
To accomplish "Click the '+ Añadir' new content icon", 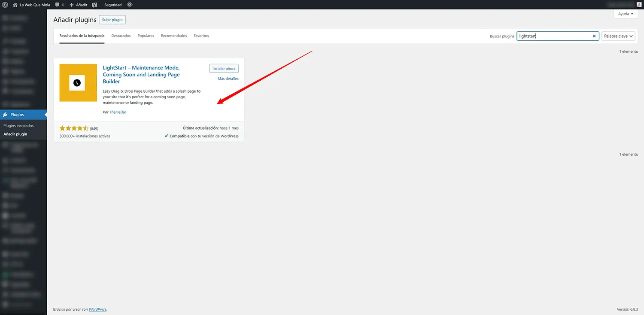I will (78, 5).
